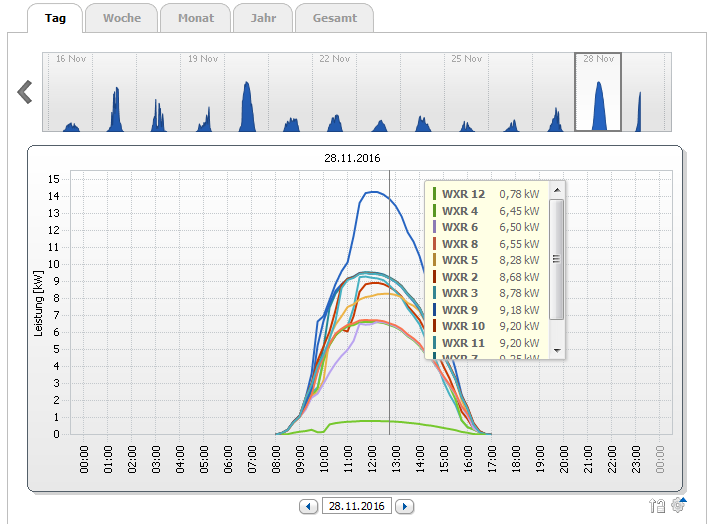Show the Gesamt tab
The height and width of the screenshot is (524, 711).
click(x=335, y=18)
